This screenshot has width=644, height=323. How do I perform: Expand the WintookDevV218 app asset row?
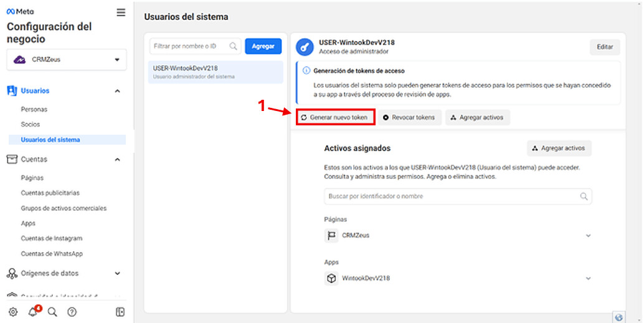(x=588, y=278)
